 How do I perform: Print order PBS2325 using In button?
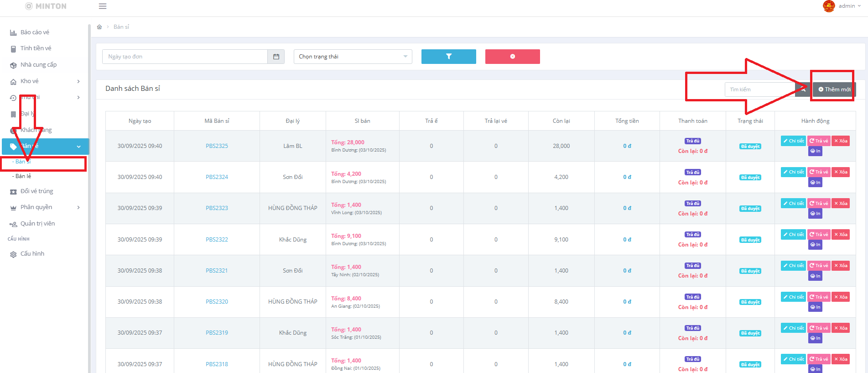[x=815, y=151]
